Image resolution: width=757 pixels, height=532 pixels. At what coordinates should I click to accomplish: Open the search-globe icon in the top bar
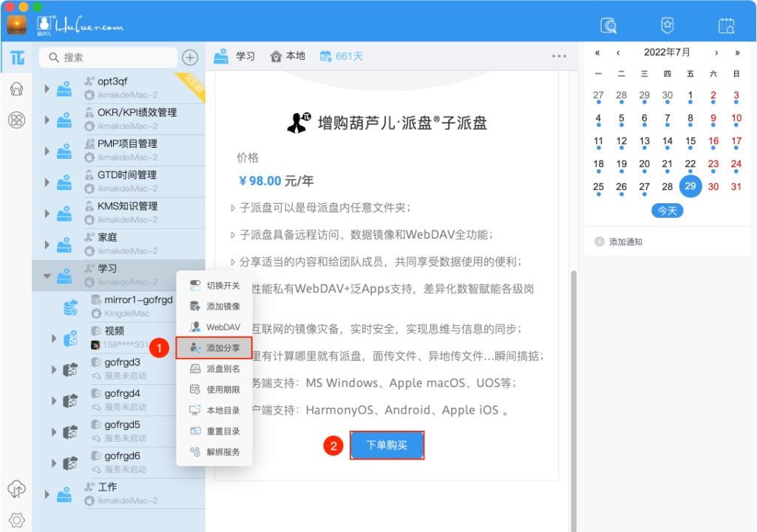[x=608, y=25]
